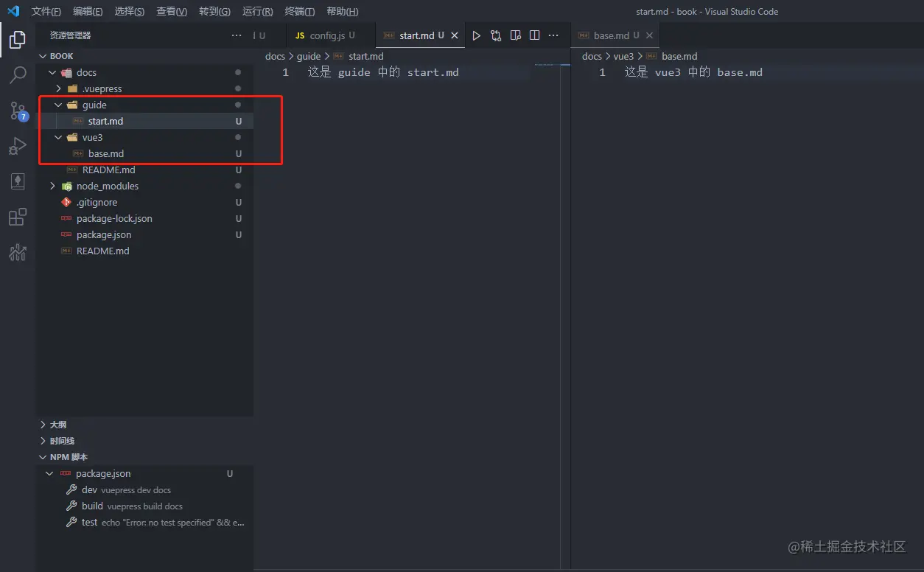Open the 文件(F) menu
This screenshot has height=572, width=924.
[46, 11]
